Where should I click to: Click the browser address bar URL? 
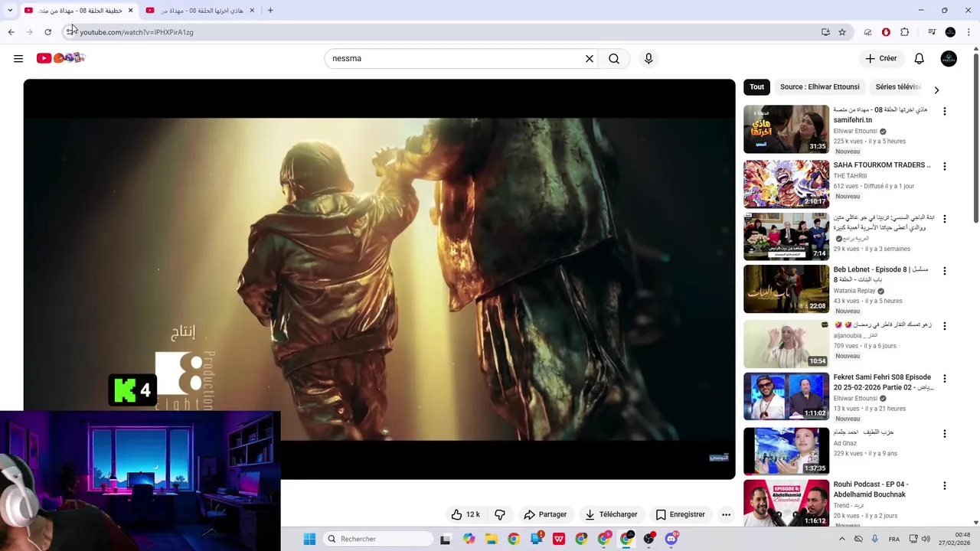coord(136,32)
